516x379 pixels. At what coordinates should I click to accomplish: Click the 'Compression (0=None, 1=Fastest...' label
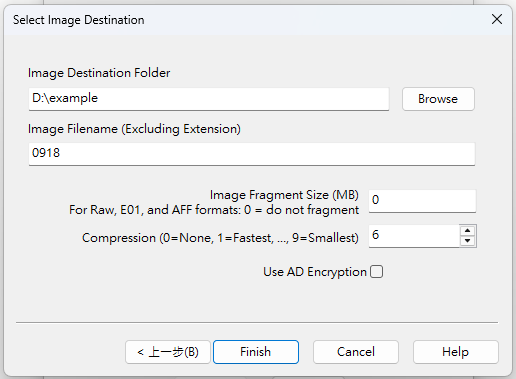pos(220,238)
